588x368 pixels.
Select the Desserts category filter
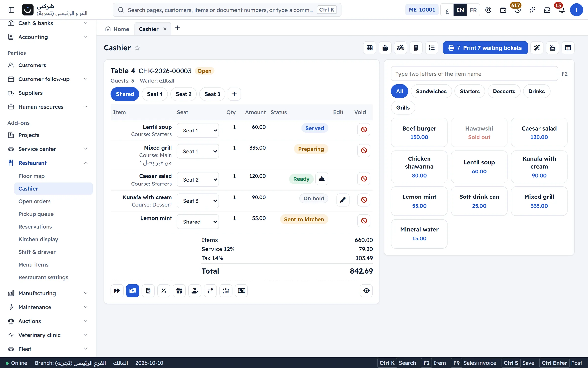tap(504, 91)
